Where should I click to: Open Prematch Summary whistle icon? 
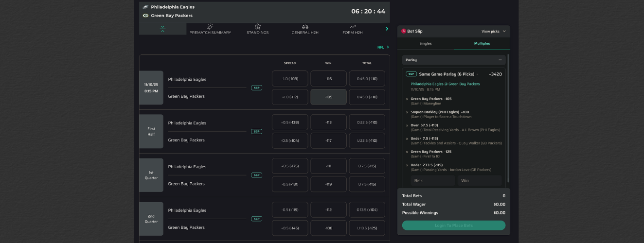[x=210, y=27]
